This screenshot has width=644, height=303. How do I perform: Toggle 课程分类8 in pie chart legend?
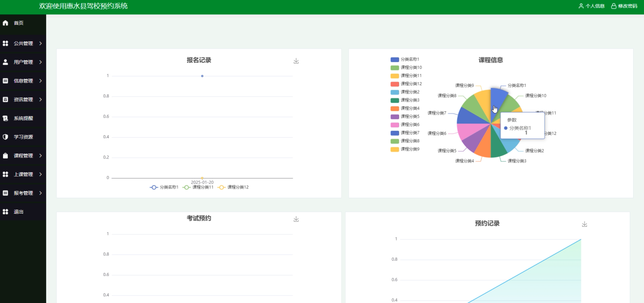[405, 141]
